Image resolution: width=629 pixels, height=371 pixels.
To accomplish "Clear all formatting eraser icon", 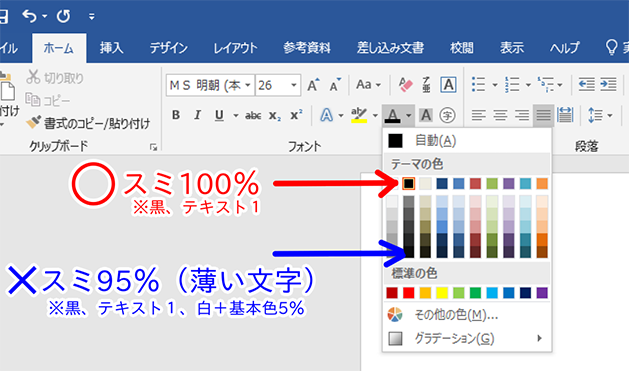I will [x=406, y=85].
